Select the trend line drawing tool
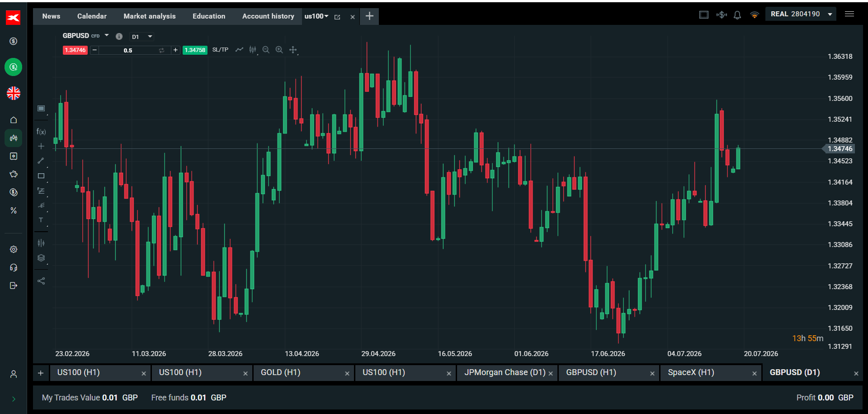Screen dimensions: 868x414 pyautogui.click(x=41, y=161)
